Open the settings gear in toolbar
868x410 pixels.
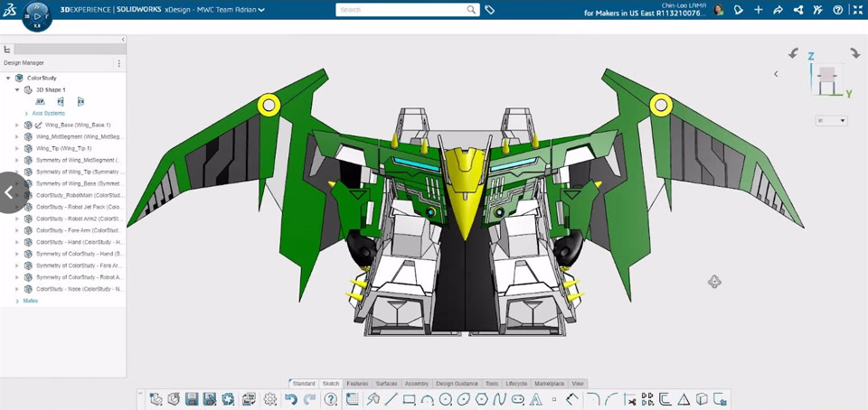tap(270, 399)
